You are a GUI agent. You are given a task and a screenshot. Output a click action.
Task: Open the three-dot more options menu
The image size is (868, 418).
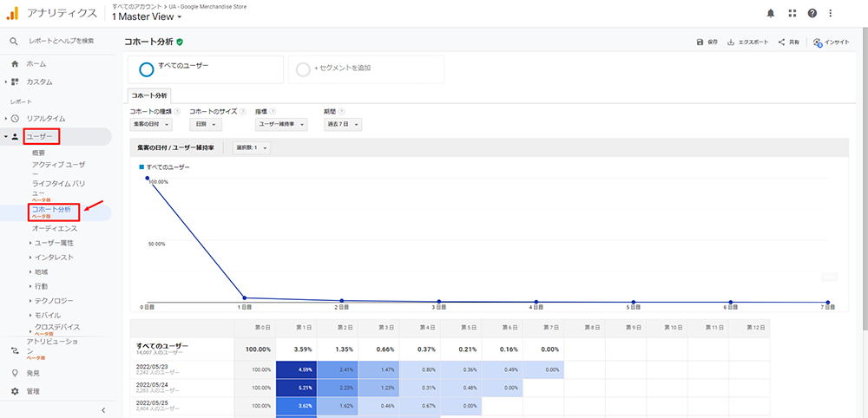(830, 13)
